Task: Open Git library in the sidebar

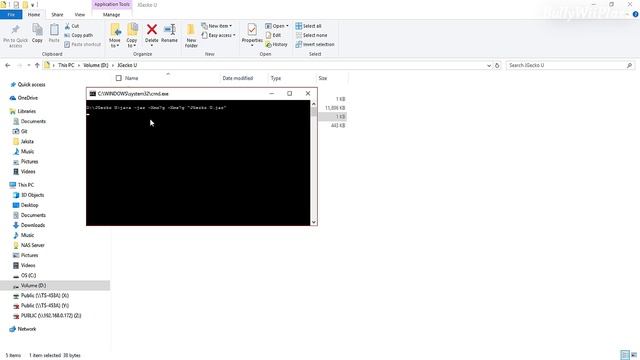Action: [x=24, y=131]
